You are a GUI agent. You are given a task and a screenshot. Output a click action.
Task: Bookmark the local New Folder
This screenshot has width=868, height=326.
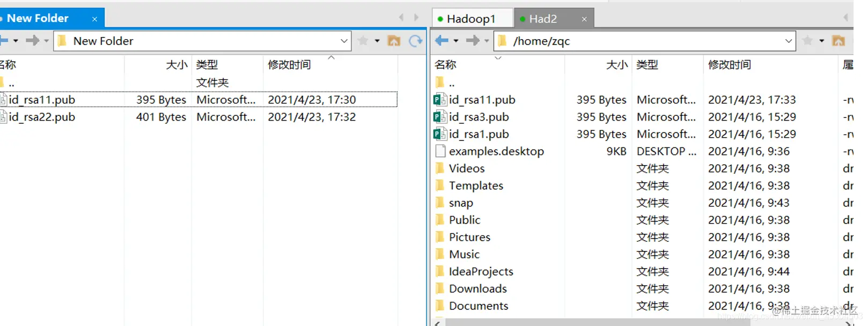pyautogui.click(x=363, y=41)
